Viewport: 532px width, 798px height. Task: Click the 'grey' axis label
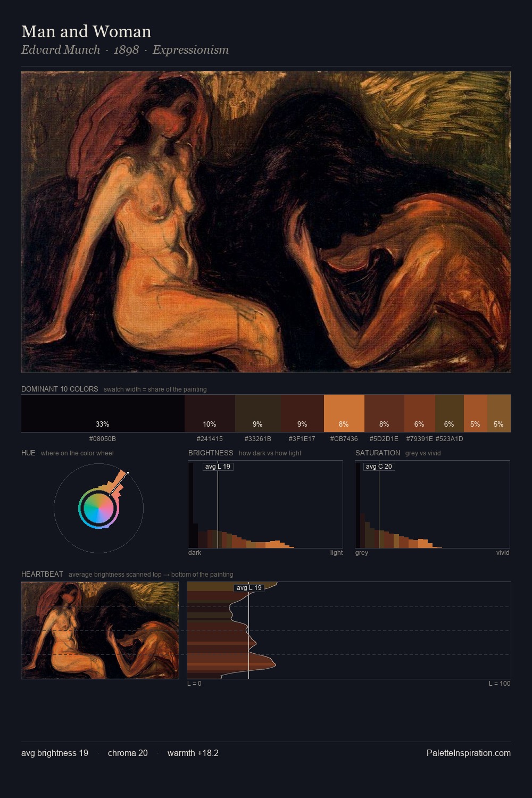pos(362,553)
